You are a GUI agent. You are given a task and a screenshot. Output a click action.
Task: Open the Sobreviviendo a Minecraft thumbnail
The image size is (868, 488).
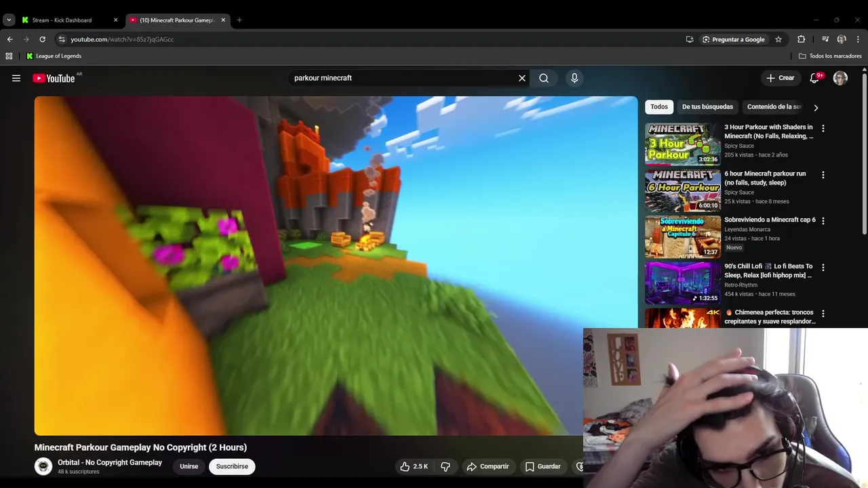pos(682,237)
